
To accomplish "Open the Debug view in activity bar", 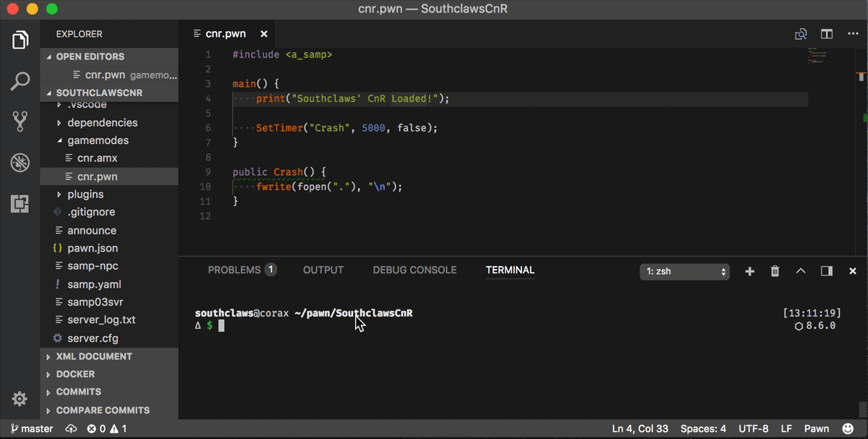I will pos(20,163).
